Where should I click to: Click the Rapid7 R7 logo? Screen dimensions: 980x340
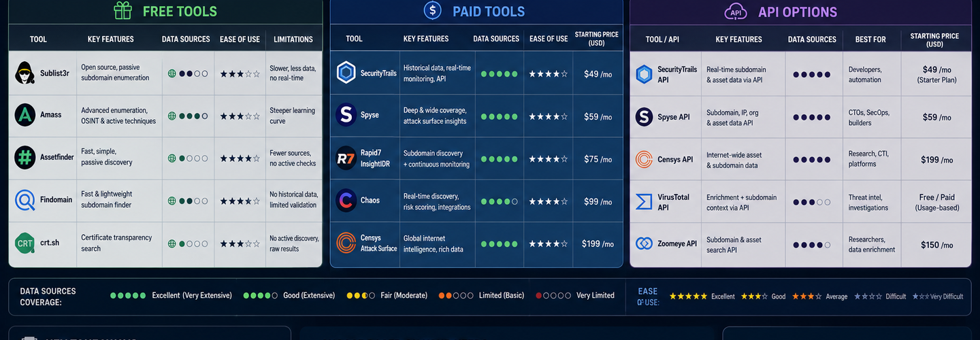point(346,158)
